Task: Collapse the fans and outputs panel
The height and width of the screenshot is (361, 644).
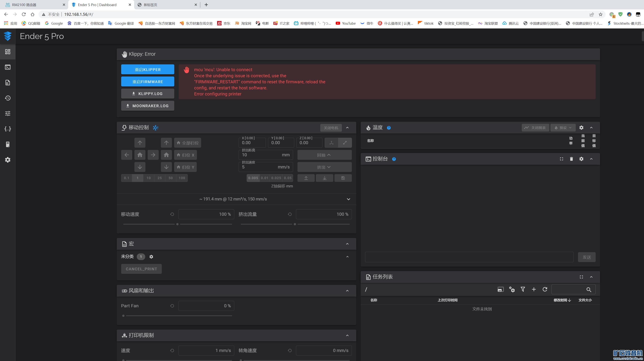Action: 347,291
